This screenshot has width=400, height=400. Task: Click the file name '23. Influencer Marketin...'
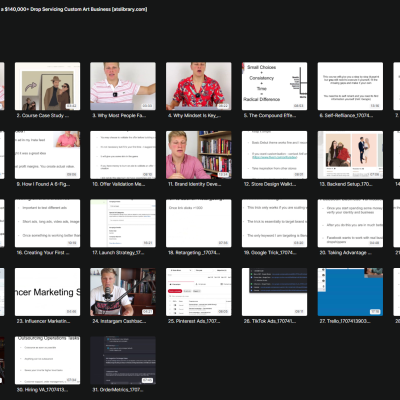(x=43, y=321)
